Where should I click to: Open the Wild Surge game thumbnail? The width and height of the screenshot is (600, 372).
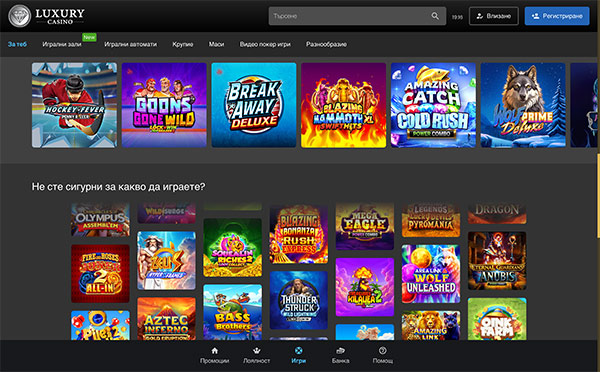click(166, 214)
